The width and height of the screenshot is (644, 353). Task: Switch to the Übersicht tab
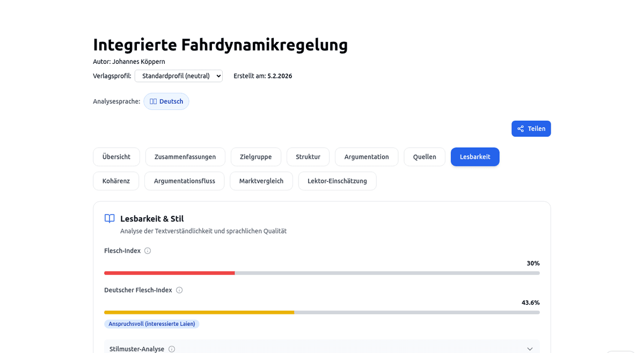coord(116,157)
